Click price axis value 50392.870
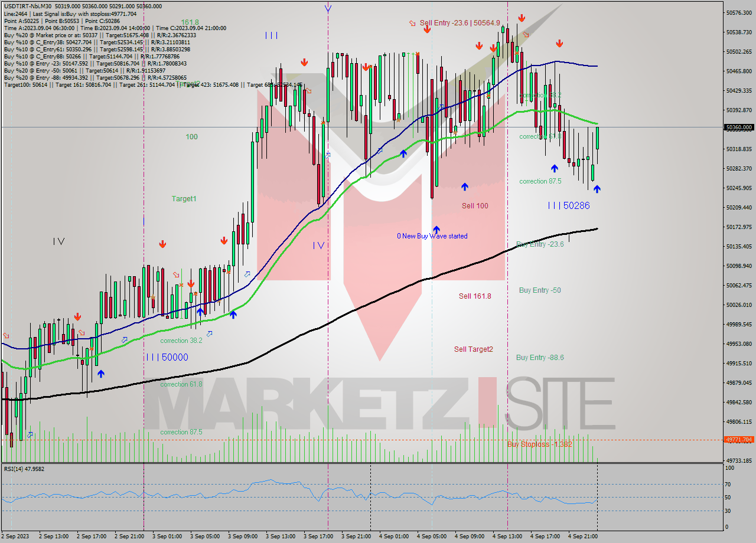756x543 pixels. (x=739, y=110)
